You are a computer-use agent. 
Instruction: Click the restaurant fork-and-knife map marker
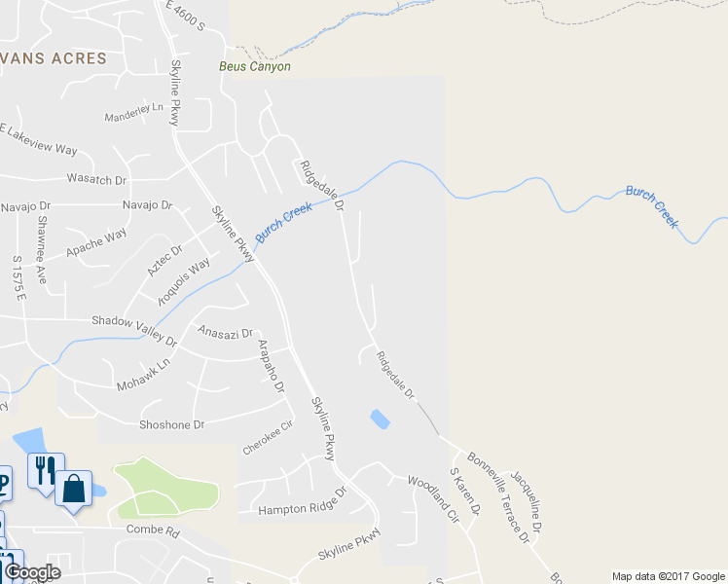[46, 473]
